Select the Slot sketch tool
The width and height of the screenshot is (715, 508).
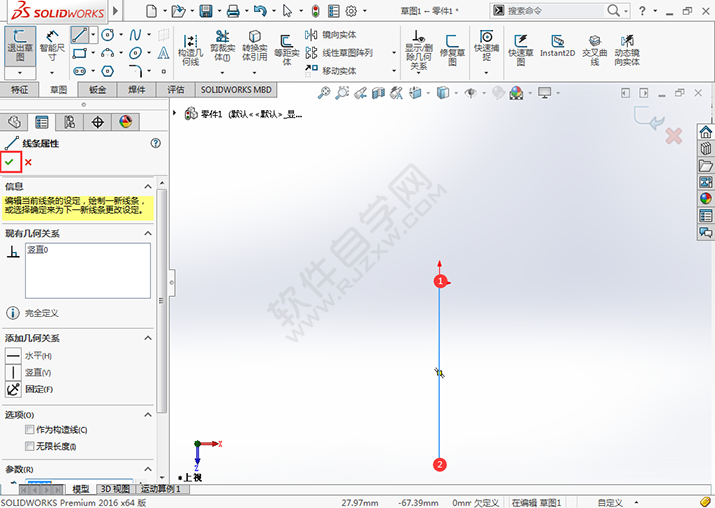tap(79, 71)
